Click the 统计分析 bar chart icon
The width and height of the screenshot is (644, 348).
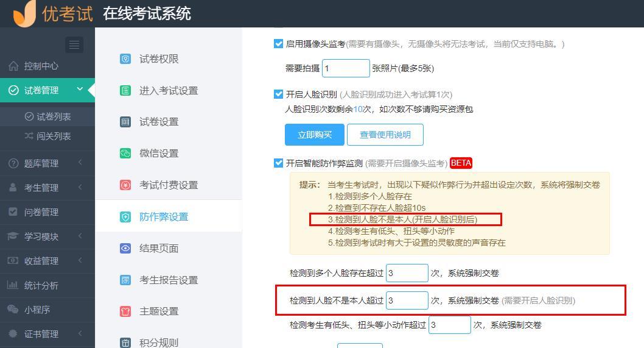[x=13, y=285]
